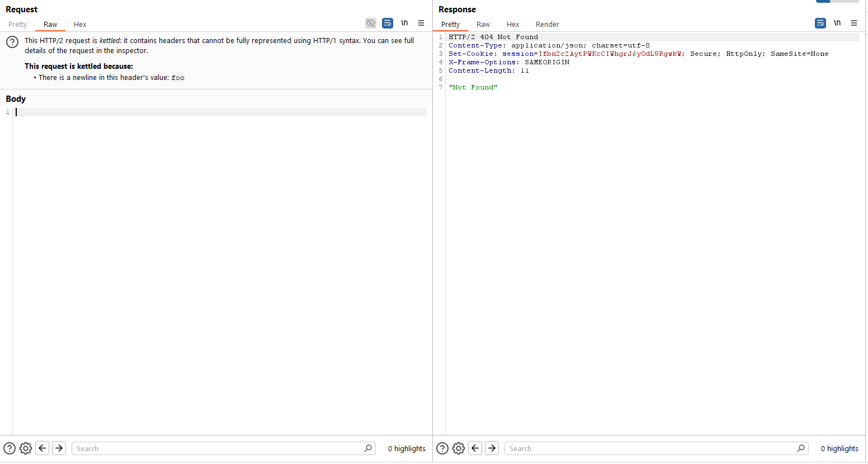Click the request search help icon
868x464 pixels.
pyautogui.click(x=10, y=448)
